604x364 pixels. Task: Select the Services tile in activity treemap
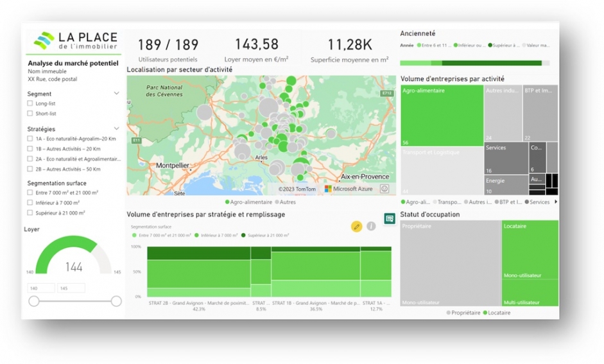coord(506,159)
